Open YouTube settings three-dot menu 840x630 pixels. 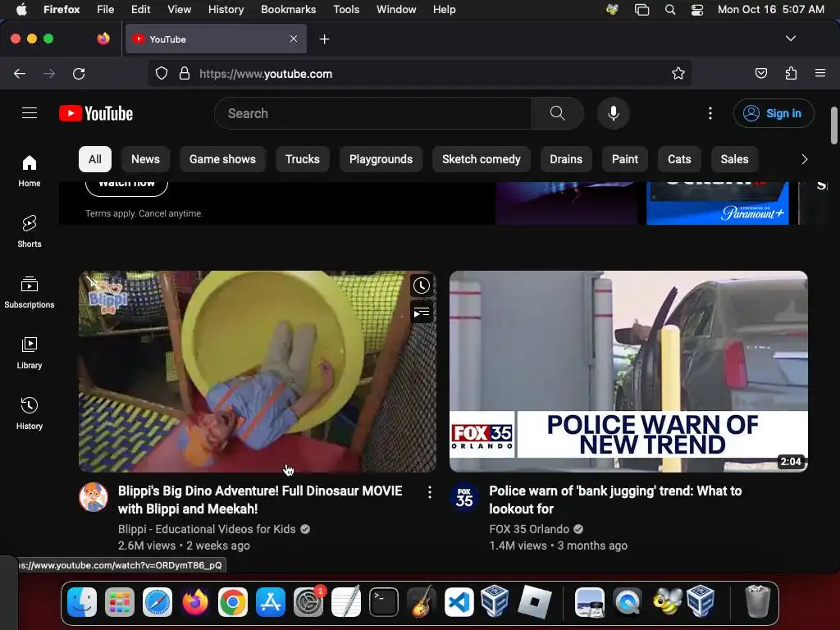[710, 113]
